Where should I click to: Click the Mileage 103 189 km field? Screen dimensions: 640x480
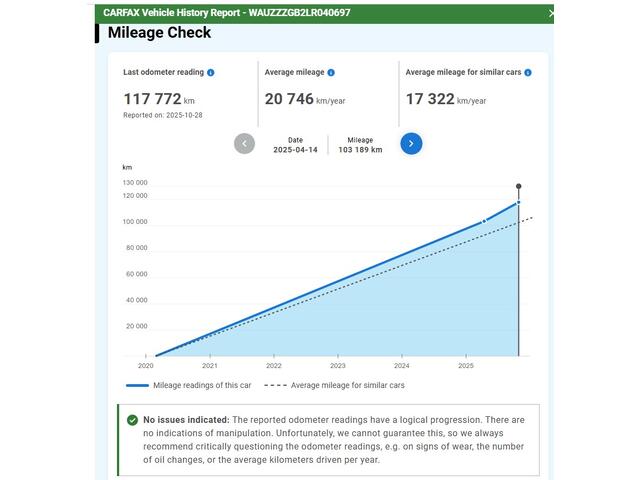click(360, 145)
